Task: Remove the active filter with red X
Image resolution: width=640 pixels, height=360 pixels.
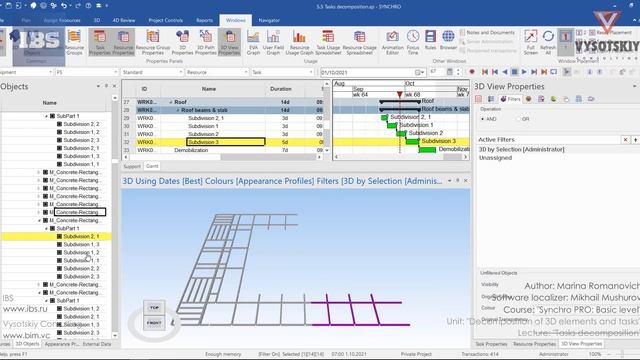Action: [625, 140]
